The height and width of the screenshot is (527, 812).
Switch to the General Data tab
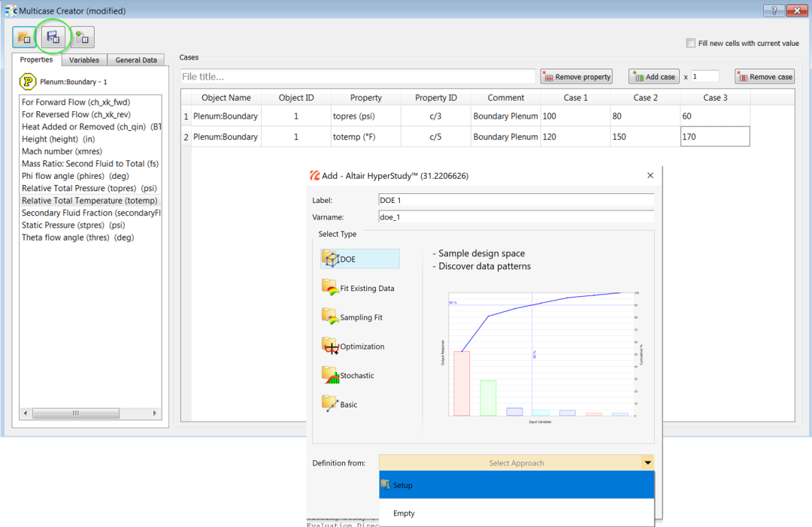click(x=136, y=60)
